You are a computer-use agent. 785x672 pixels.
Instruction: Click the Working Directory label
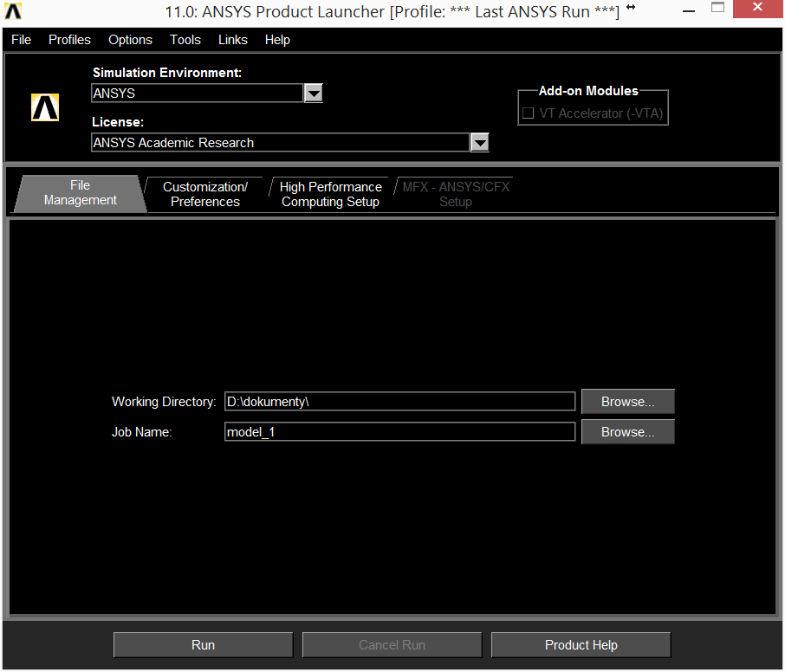point(164,402)
